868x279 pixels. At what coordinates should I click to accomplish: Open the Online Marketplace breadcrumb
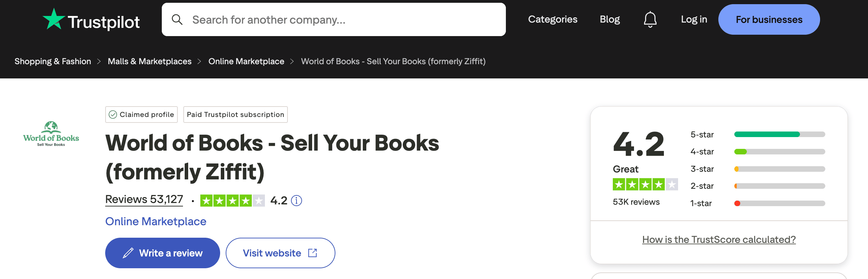(x=246, y=61)
